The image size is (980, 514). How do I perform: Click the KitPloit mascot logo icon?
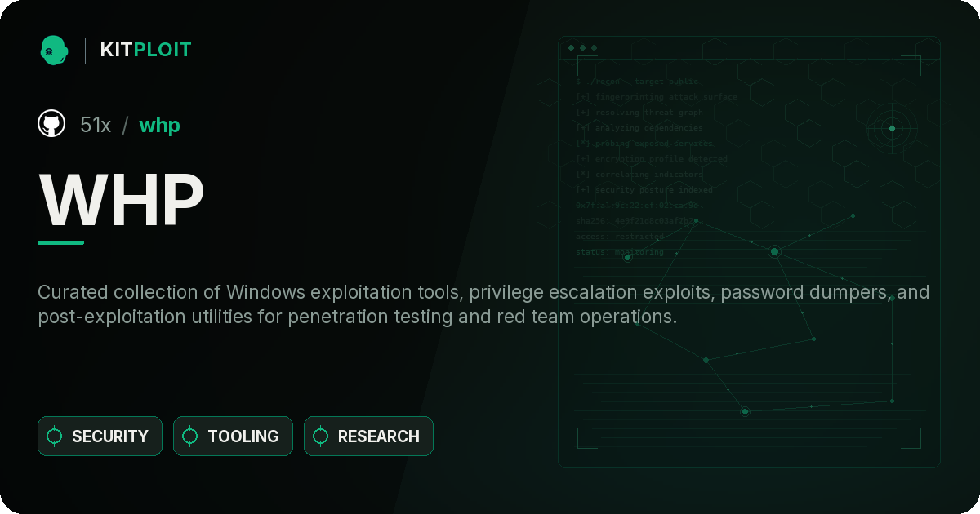point(54,51)
